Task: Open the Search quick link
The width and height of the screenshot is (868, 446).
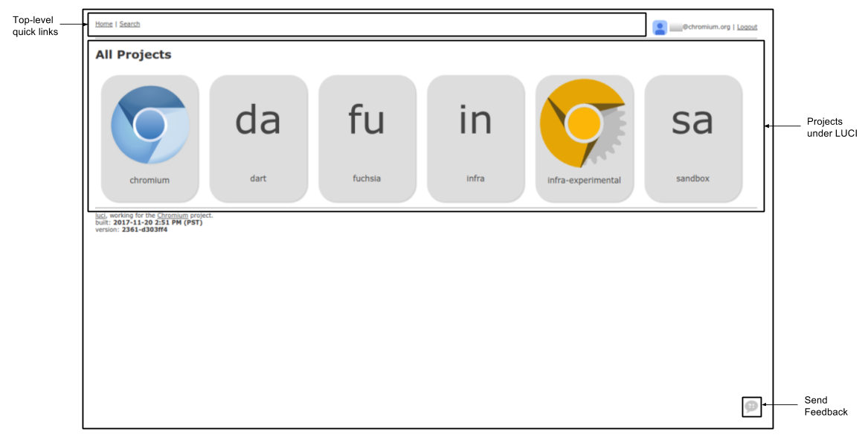Action: coord(129,24)
